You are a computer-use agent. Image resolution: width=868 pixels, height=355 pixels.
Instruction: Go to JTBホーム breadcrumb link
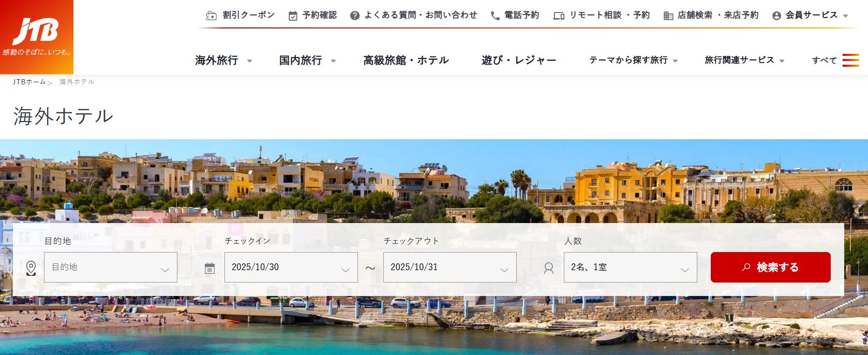click(x=29, y=82)
